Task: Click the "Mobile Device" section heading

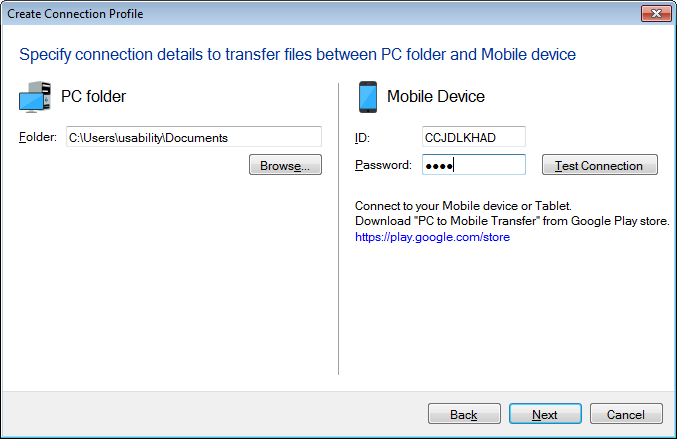Action: tap(436, 97)
